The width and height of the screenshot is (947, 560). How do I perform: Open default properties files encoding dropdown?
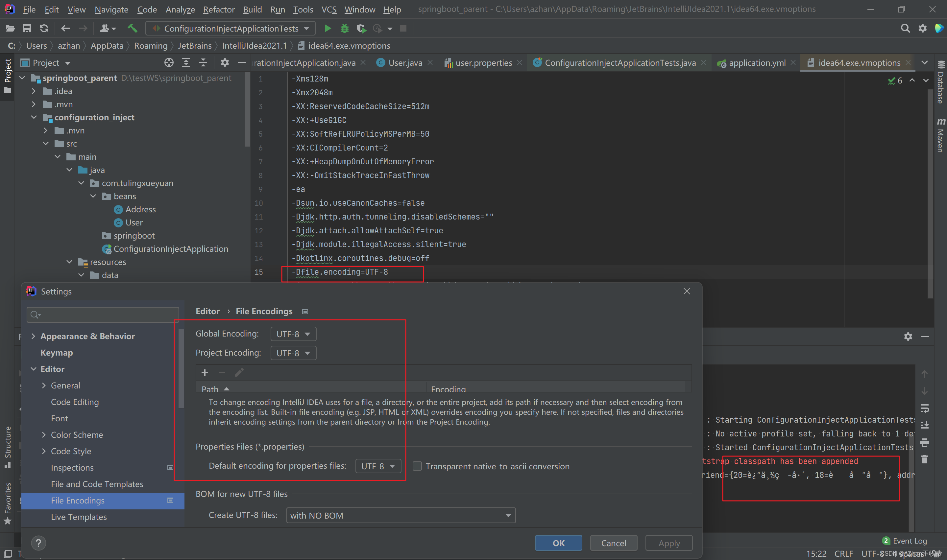coord(378,466)
